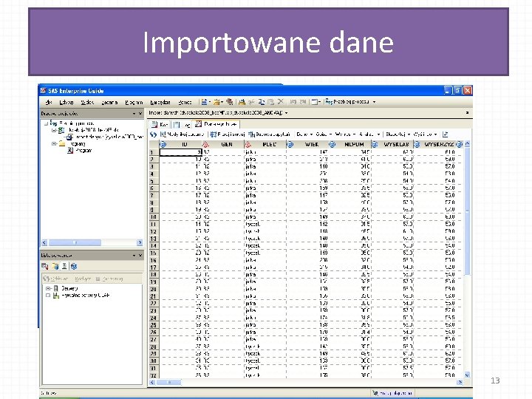Screen dimensions: 532x399
Task: Click the New item toolbar icon
Action: click(x=204, y=101)
